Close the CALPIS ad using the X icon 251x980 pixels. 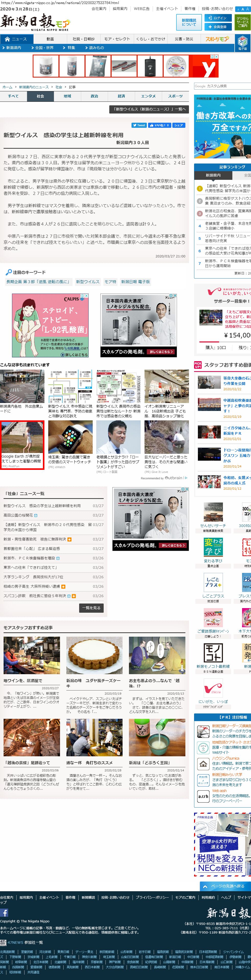[x=87, y=296]
